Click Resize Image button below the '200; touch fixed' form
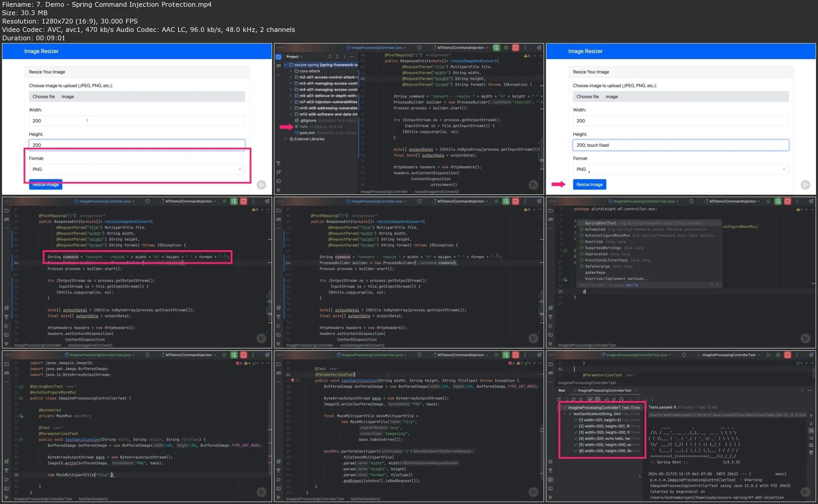The width and height of the screenshot is (818, 504). [x=590, y=184]
